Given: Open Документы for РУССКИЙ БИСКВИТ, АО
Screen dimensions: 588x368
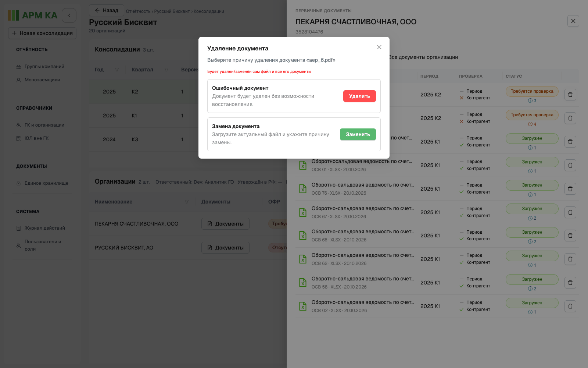Looking at the screenshot, I should pos(225,248).
